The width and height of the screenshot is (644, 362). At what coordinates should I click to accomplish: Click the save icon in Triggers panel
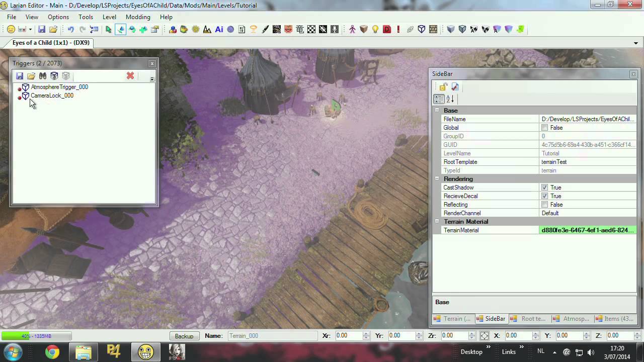coord(20,76)
